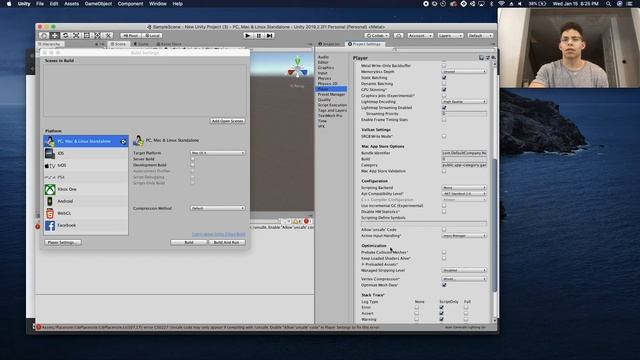640x360 pixels.
Task: Open the Vertex Compression dropdown
Action: pos(464,279)
